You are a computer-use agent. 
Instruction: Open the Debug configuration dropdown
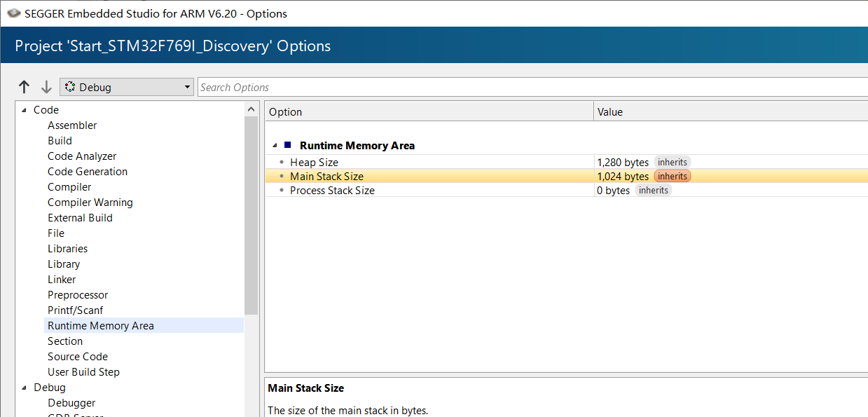click(127, 87)
